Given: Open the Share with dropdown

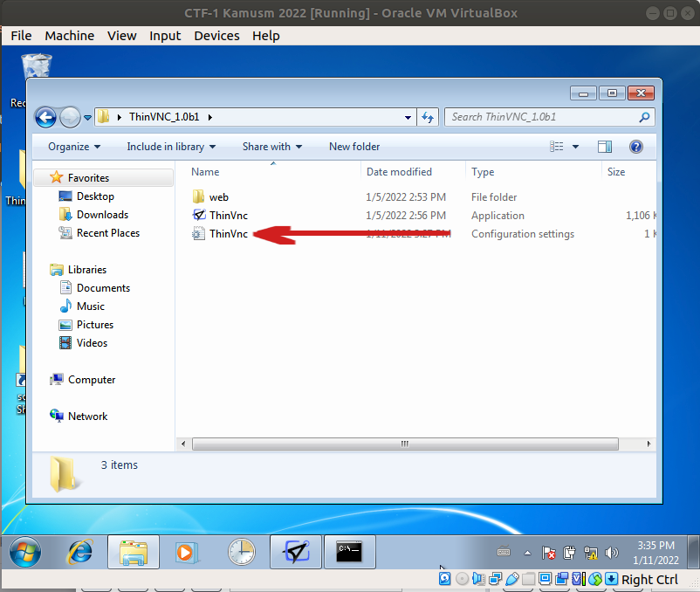Looking at the screenshot, I should 271,147.
